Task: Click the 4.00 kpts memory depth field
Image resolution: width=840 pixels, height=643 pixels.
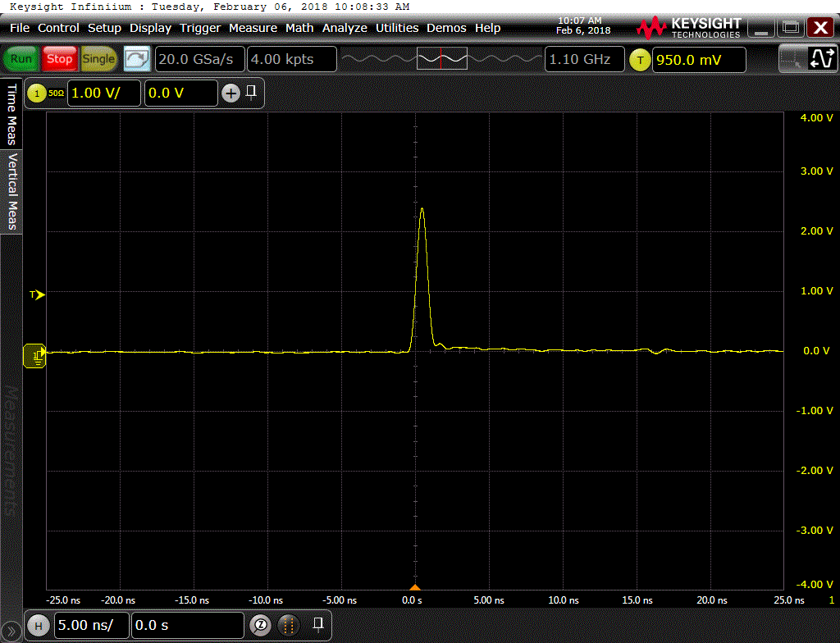Action: click(x=292, y=59)
